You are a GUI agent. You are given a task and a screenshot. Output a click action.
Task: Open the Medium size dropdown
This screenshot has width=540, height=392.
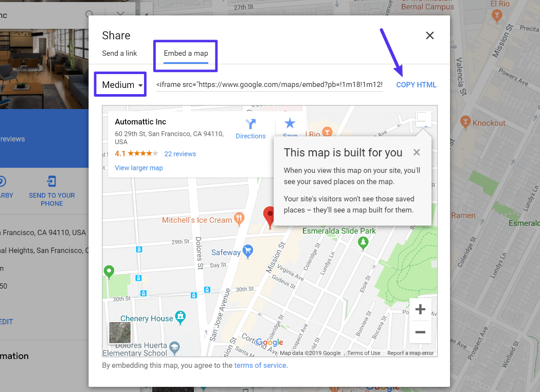tap(120, 84)
